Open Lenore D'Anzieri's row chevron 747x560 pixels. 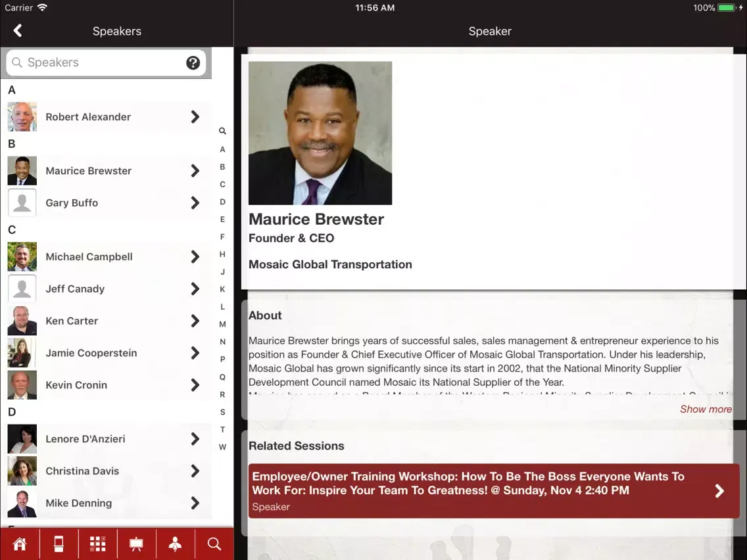pos(195,439)
